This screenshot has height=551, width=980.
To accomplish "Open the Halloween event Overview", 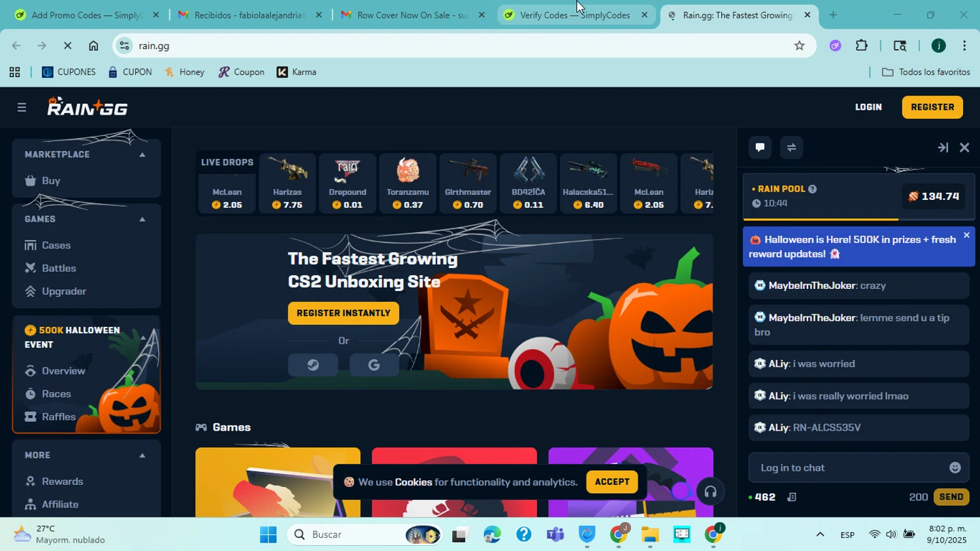I will (x=55, y=371).
